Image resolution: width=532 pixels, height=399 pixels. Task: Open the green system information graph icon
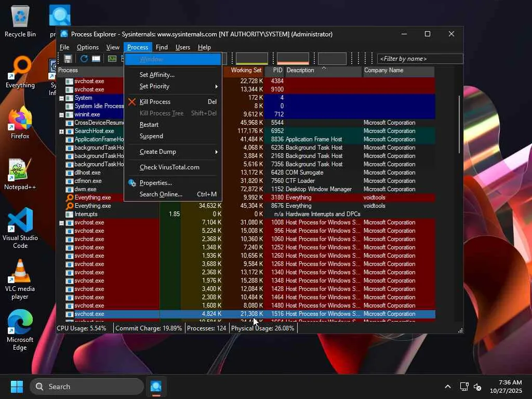coord(112,59)
